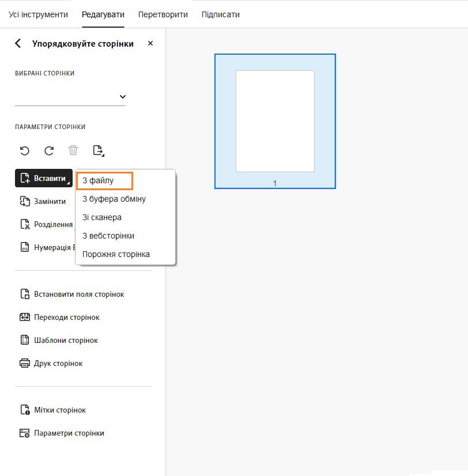The width and height of the screenshot is (468, 476).
Task: Choose З файлу from insert menu
Action: (104, 180)
